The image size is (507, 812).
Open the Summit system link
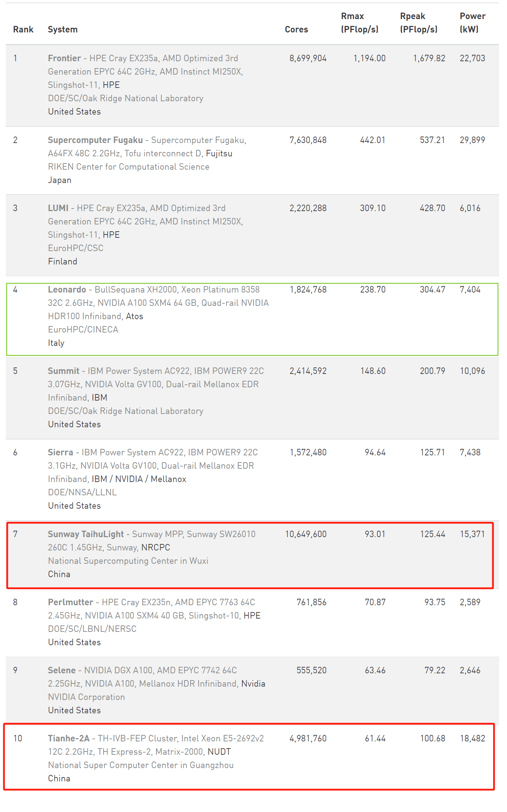(x=64, y=371)
